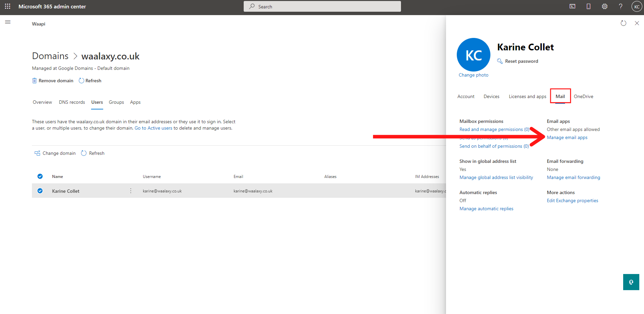The height and width of the screenshot is (314, 644).
Task: Open the Licenses and apps tab
Action: pos(527,96)
